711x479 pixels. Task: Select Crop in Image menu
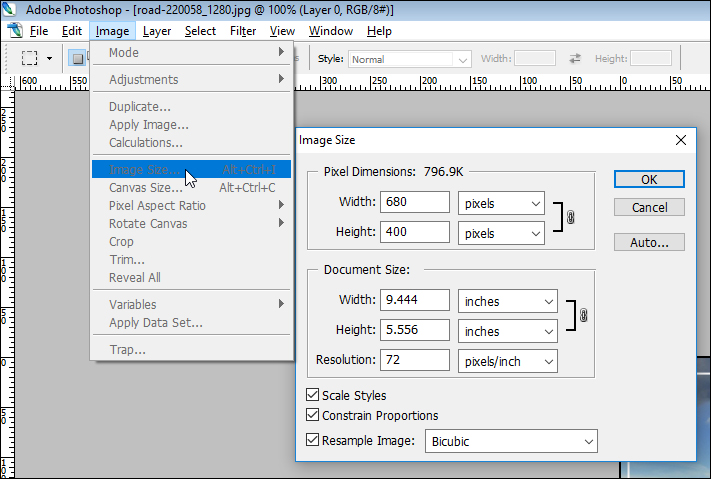pyautogui.click(x=191, y=241)
